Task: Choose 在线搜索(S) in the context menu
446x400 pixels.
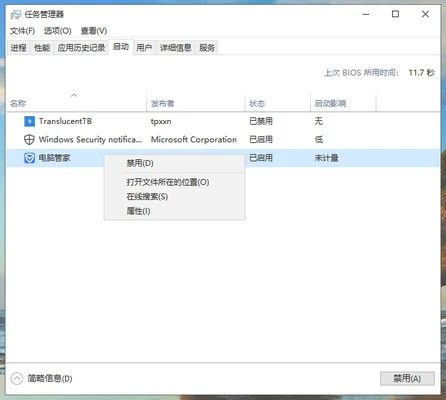Action: tap(174, 197)
